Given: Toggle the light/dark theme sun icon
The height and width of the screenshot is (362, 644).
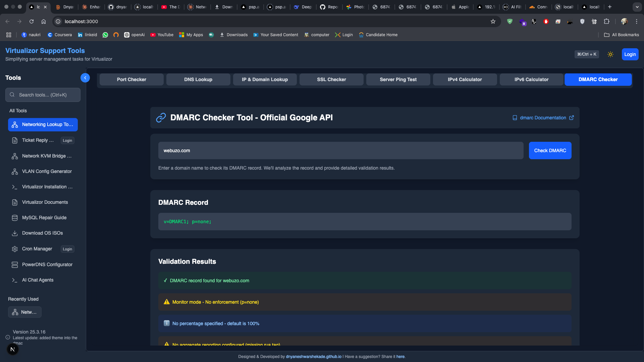Looking at the screenshot, I should pyautogui.click(x=610, y=54).
